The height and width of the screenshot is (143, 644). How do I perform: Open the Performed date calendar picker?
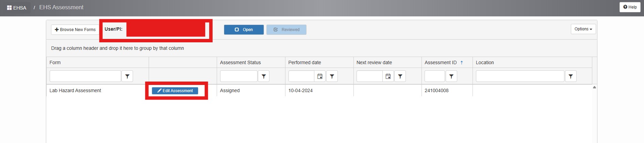[x=320, y=76]
